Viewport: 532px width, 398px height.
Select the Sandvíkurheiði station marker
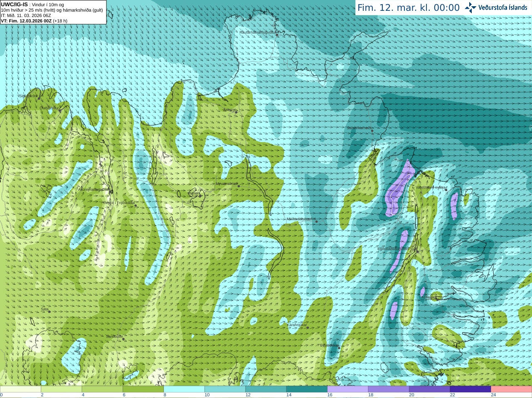coord(372,131)
